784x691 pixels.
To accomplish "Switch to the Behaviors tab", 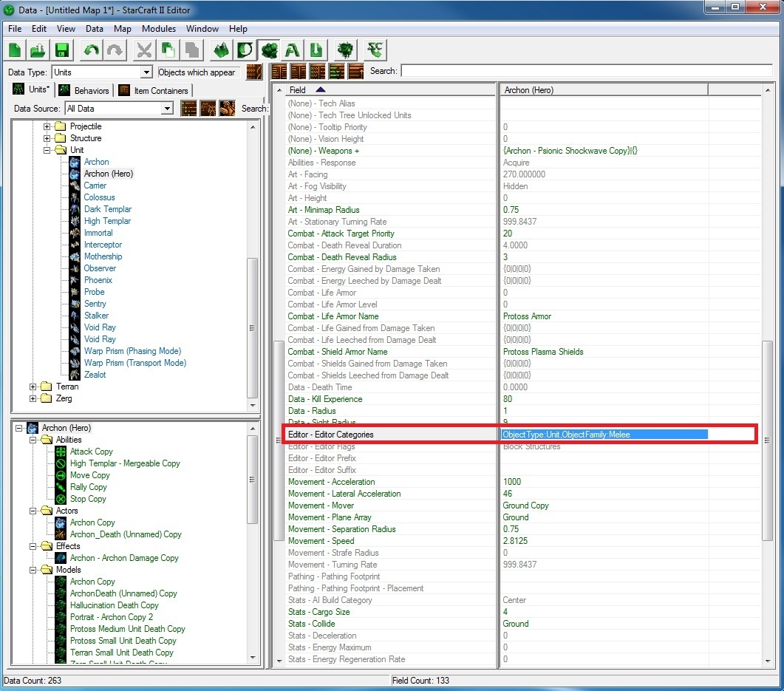I will 84,90.
